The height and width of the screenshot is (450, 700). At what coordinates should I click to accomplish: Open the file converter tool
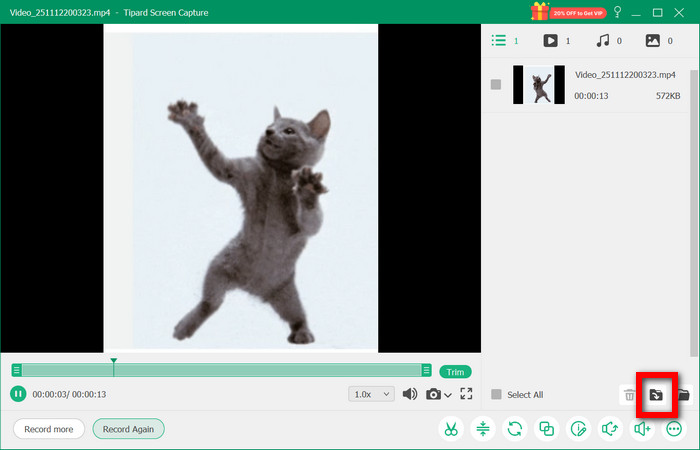click(x=515, y=429)
